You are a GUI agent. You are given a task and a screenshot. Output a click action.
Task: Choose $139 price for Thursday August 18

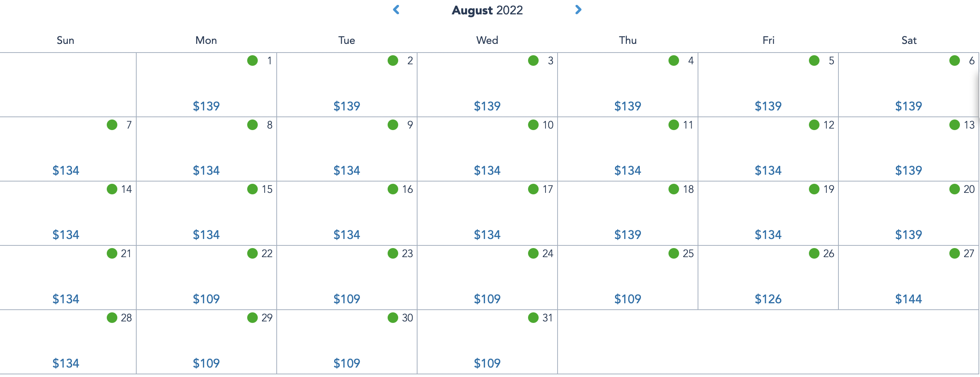tap(627, 234)
